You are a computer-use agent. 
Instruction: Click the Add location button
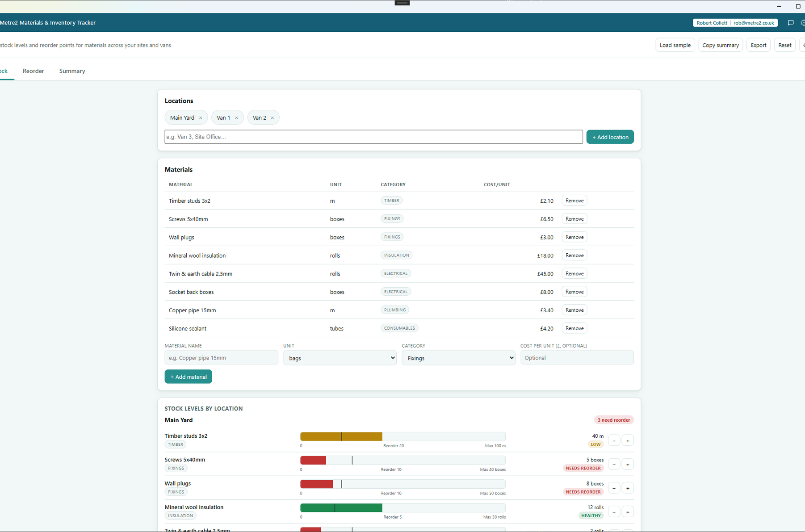[x=610, y=137]
